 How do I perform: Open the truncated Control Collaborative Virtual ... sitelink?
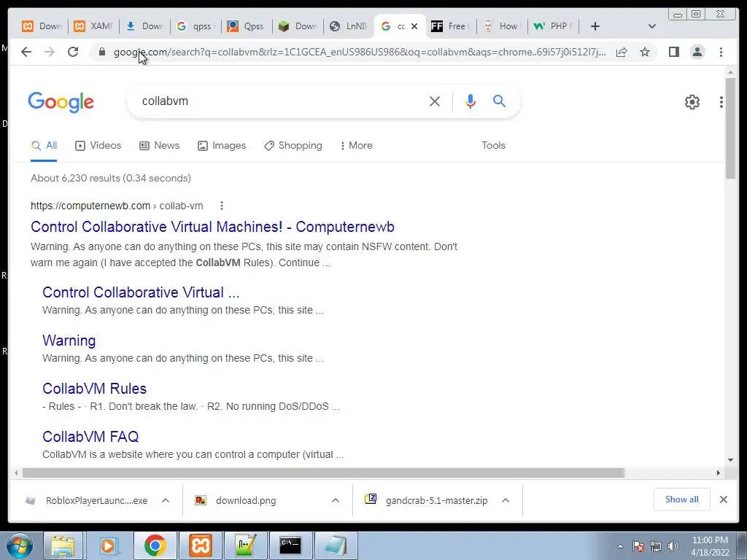[x=141, y=292]
